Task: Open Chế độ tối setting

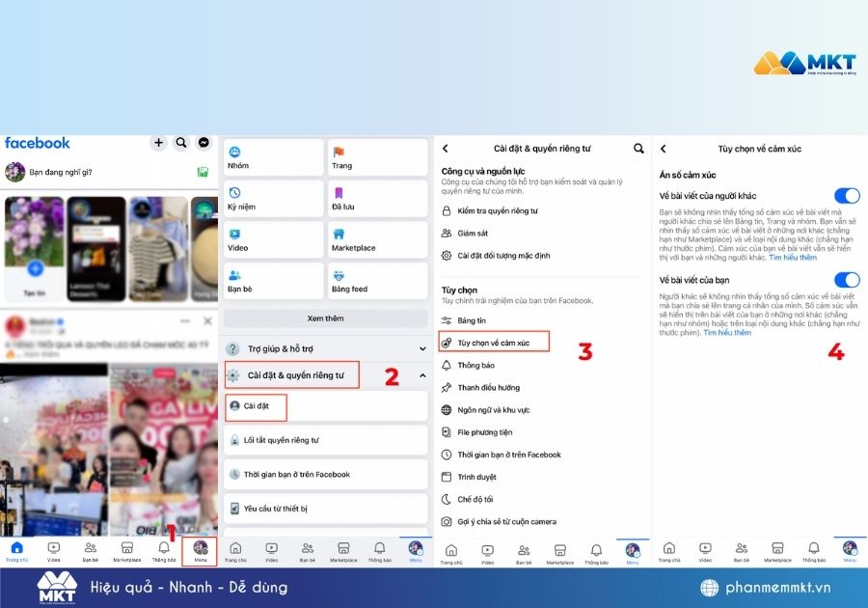Action: 476,499
